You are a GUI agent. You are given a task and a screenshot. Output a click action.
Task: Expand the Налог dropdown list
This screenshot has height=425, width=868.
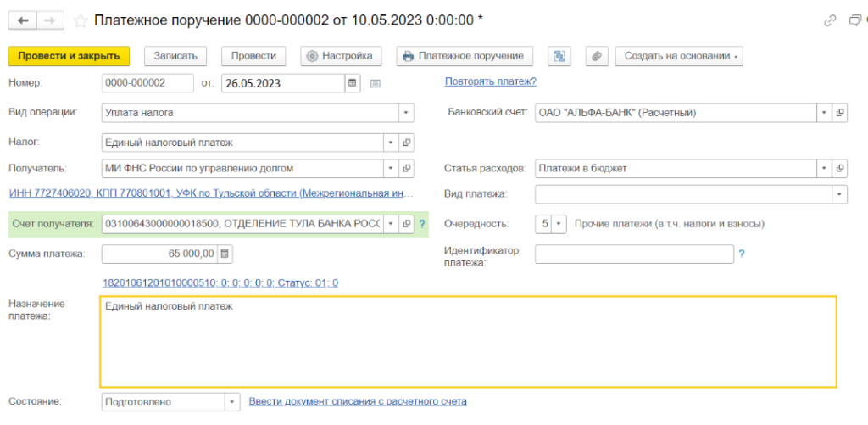pos(391,143)
